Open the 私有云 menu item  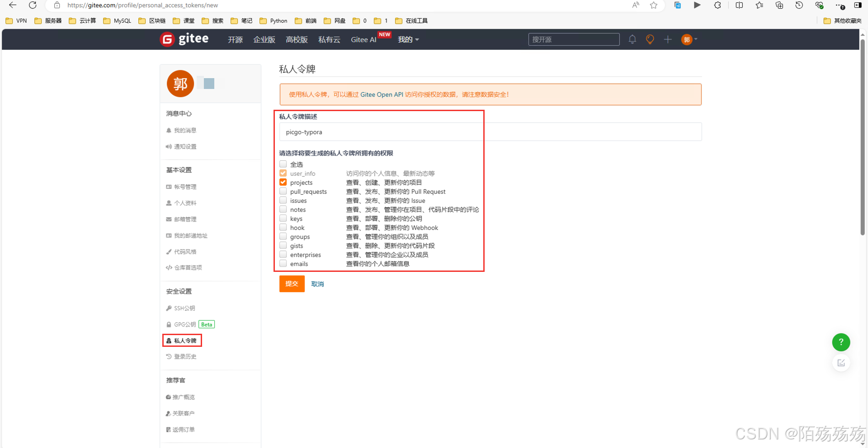pyautogui.click(x=329, y=40)
